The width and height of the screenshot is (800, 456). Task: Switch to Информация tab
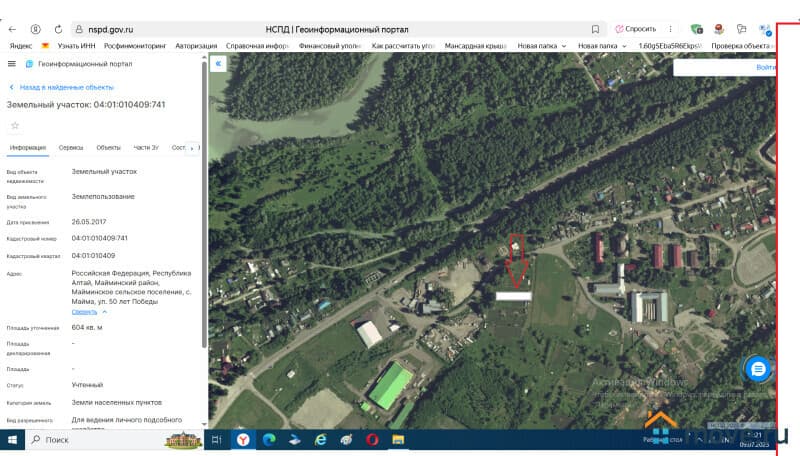(28, 148)
